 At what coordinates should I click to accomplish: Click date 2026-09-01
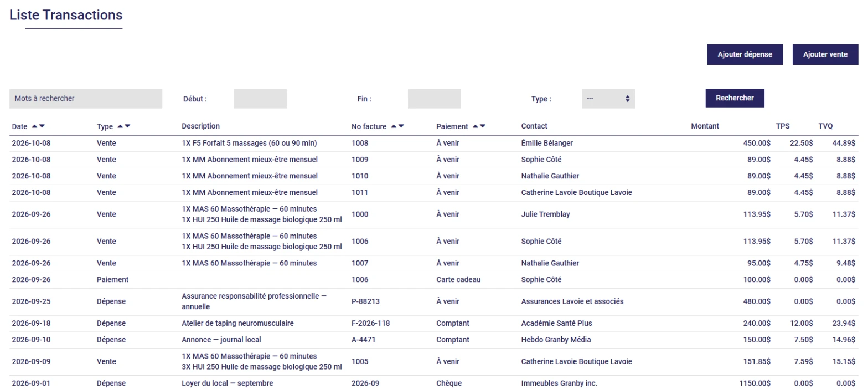click(x=31, y=383)
